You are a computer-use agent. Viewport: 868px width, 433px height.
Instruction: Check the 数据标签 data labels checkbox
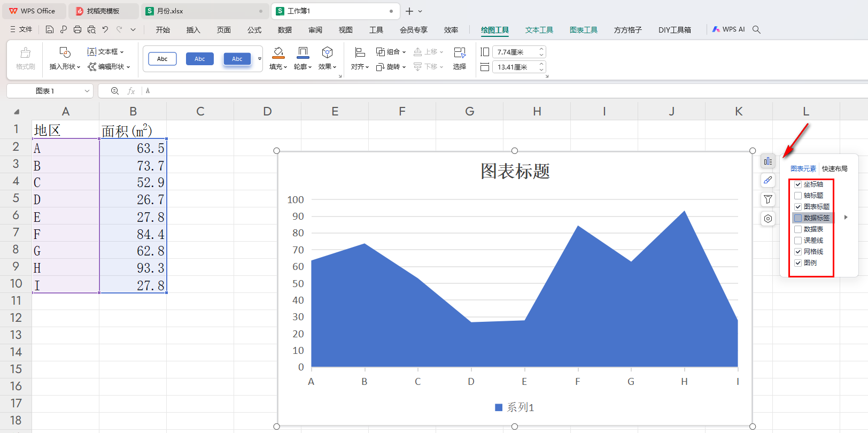click(798, 218)
